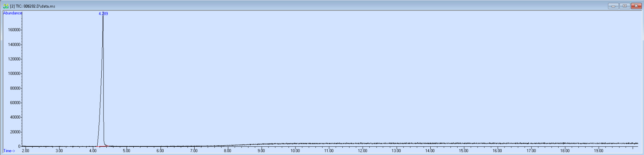Maximize the TIC chromatogram window

(625, 6)
